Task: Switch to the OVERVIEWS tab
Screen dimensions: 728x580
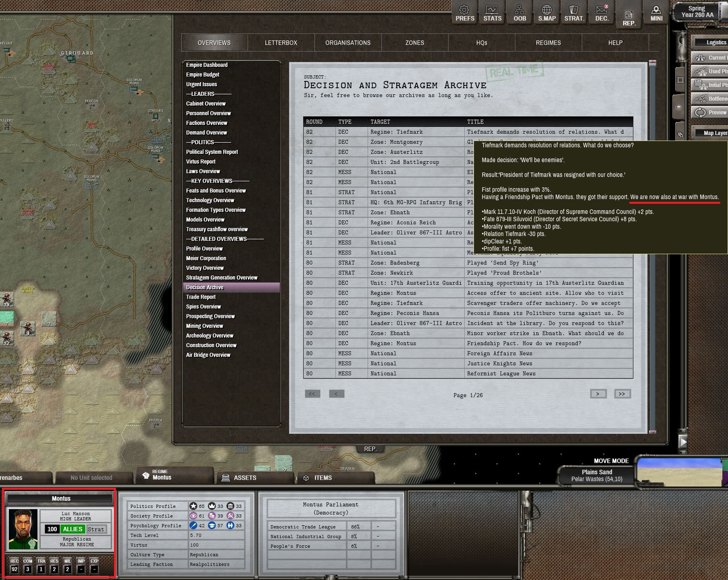Action: (x=214, y=43)
